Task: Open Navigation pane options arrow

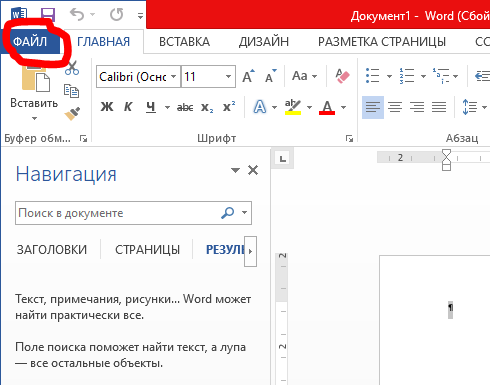Action: coord(235,171)
